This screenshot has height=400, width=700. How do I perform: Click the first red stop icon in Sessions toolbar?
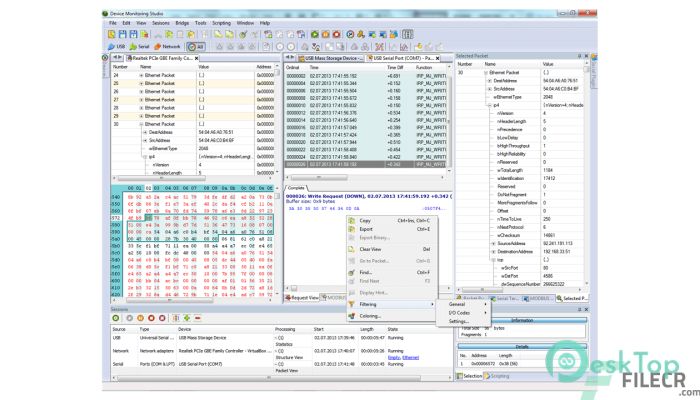click(151, 318)
